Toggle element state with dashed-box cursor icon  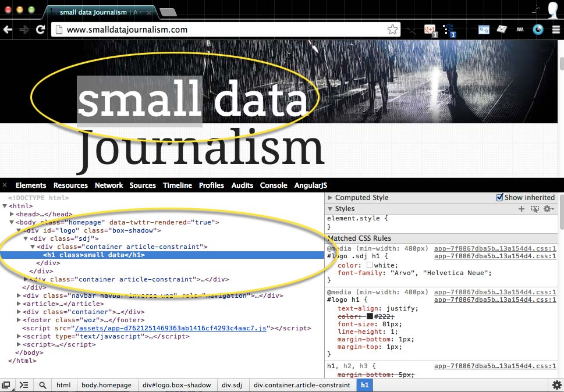click(535, 209)
